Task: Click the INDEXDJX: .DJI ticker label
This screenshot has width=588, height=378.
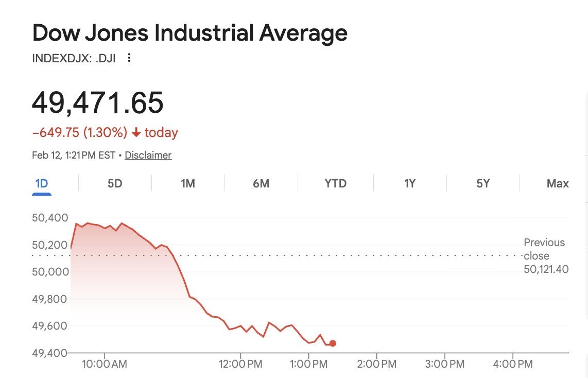Action: coord(74,58)
